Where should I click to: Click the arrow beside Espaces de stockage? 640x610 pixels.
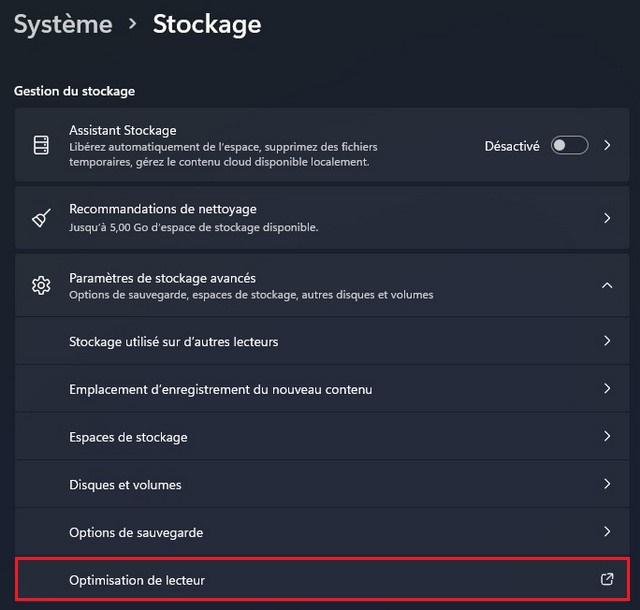(607, 437)
